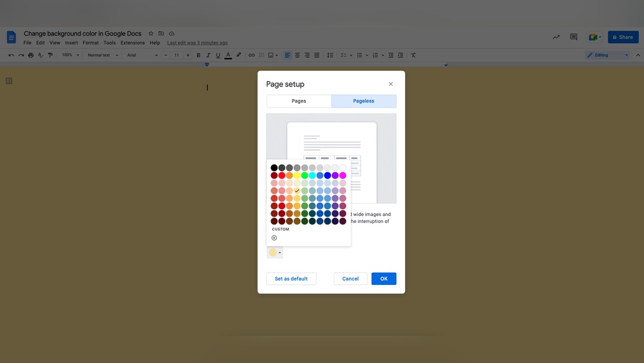Select center align
644x363 pixels.
(x=298, y=55)
